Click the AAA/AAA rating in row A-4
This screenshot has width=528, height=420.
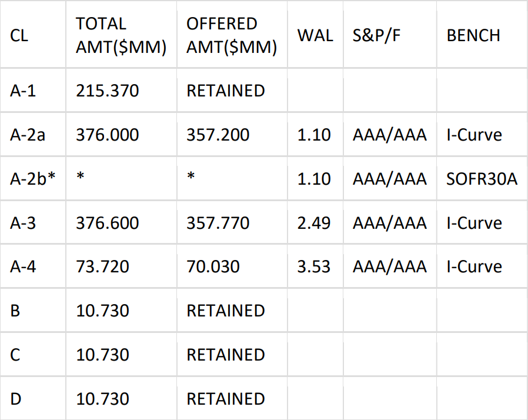[x=390, y=266]
